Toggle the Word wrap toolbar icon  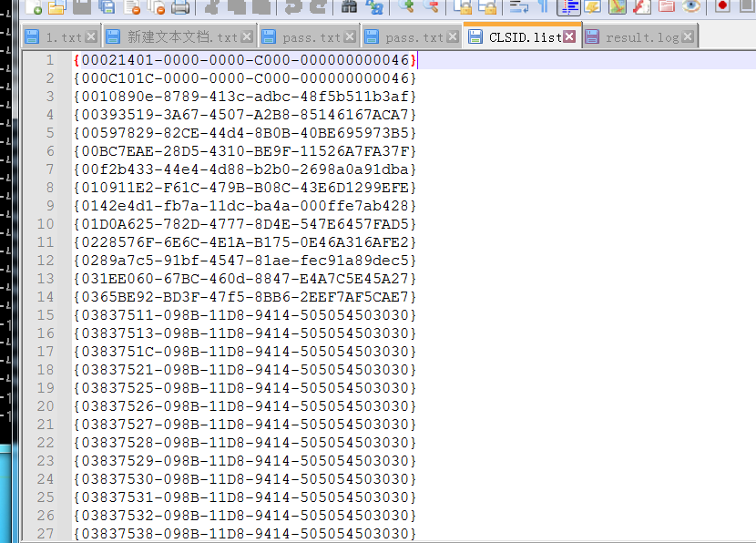pos(520,6)
